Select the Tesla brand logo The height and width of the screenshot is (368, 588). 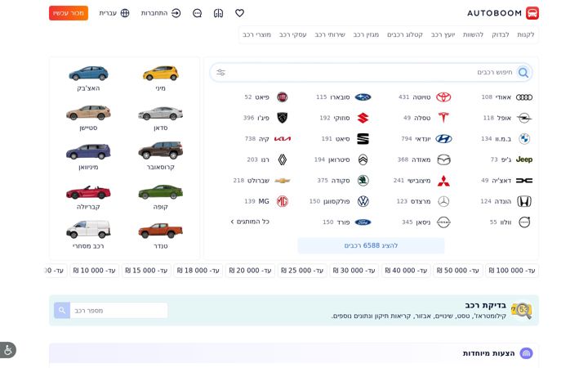443,118
